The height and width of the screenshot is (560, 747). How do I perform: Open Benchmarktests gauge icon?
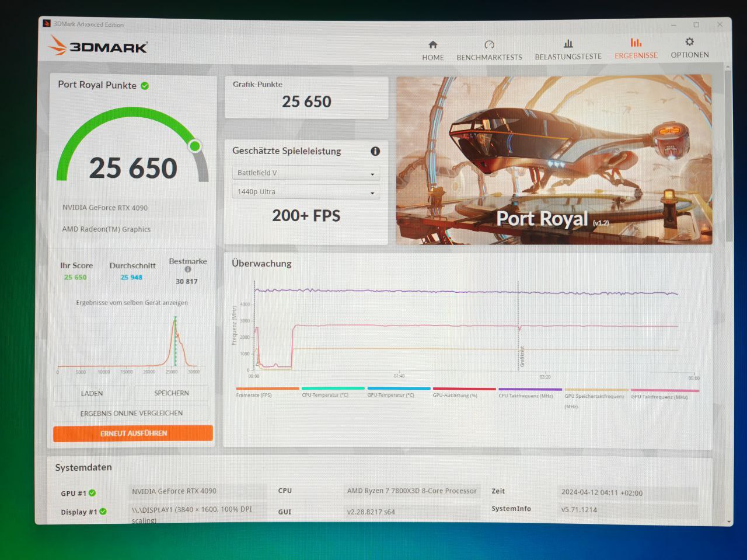489,44
